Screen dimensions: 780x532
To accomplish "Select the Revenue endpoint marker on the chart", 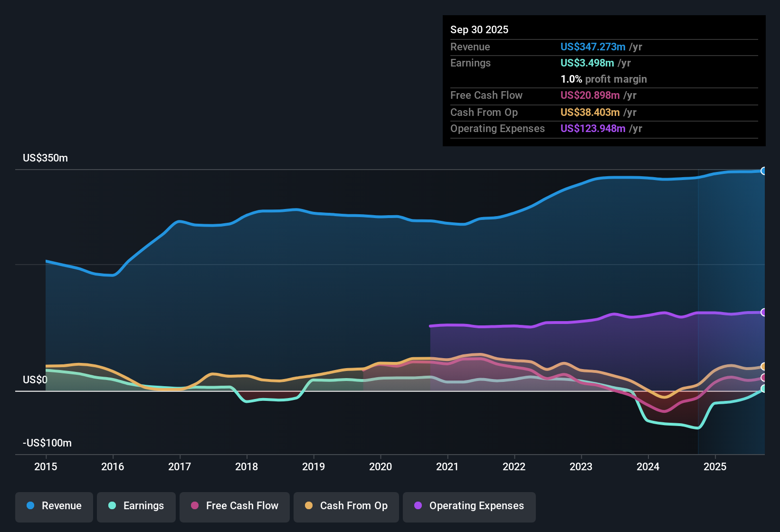I will point(764,170).
